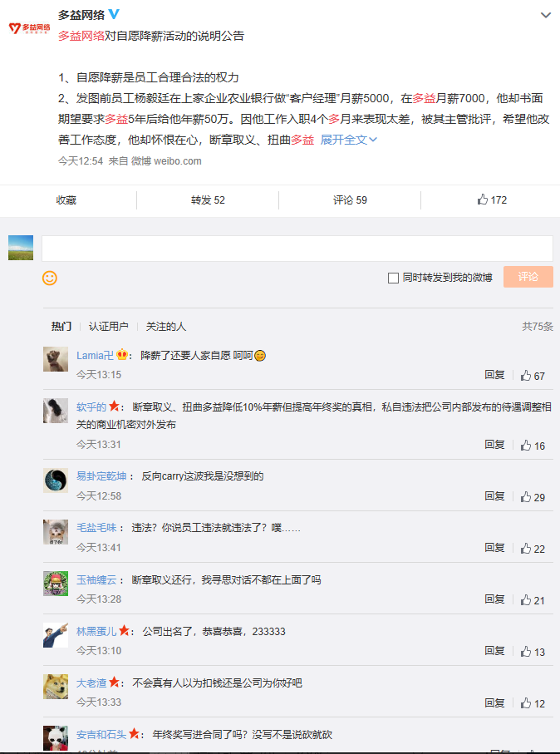560x754 pixels.
Task: Open the emoji smiley picker
Action: pos(50,278)
